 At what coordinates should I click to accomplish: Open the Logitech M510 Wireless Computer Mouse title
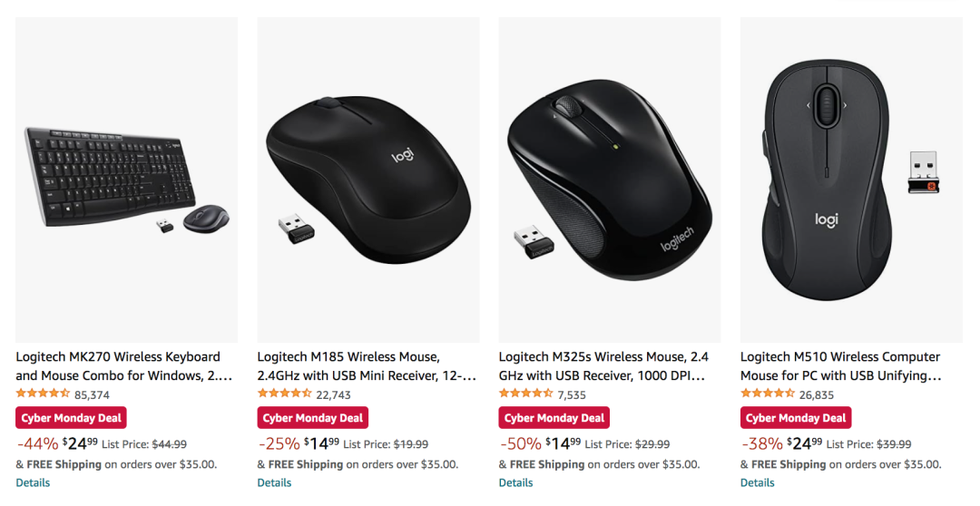[840, 365]
